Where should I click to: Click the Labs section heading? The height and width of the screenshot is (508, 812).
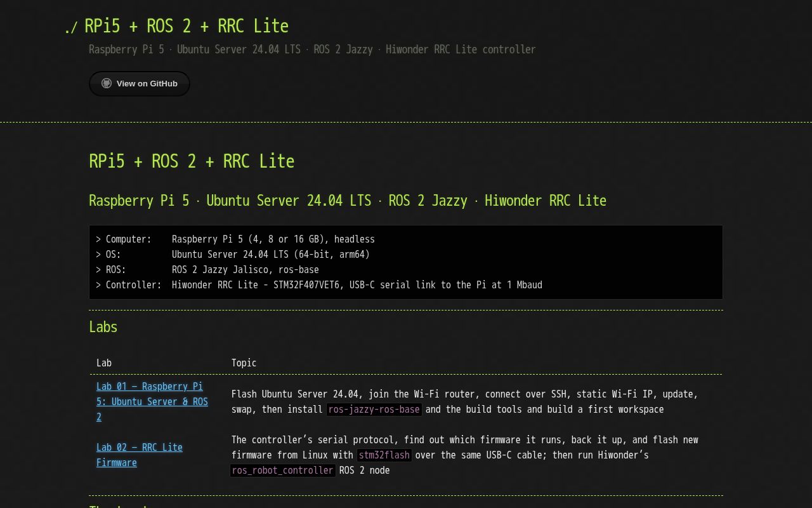103,327
